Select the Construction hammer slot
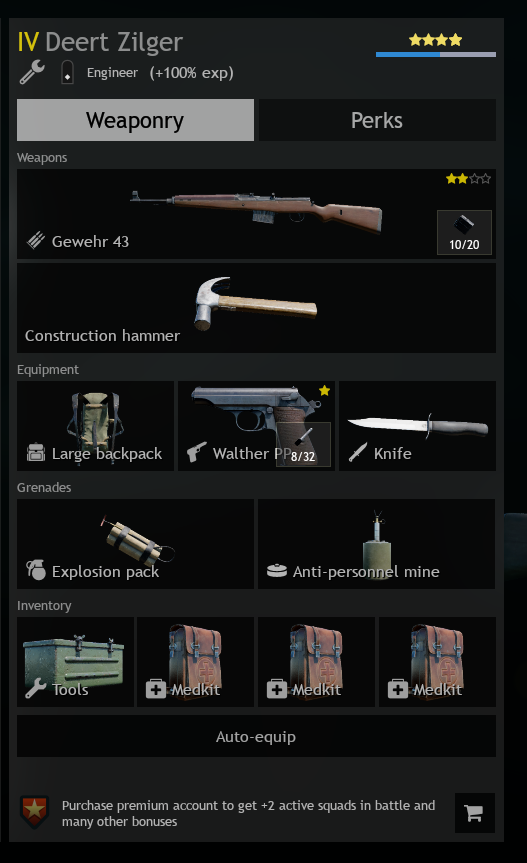This screenshot has height=863, width=527. [256, 308]
